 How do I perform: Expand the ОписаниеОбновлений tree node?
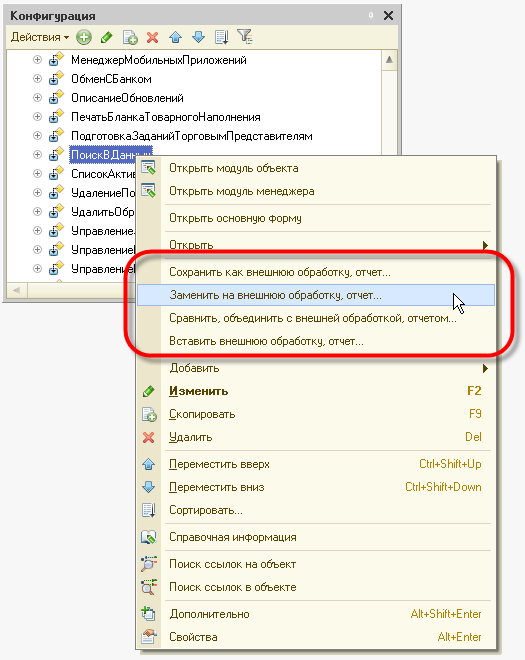point(37,98)
